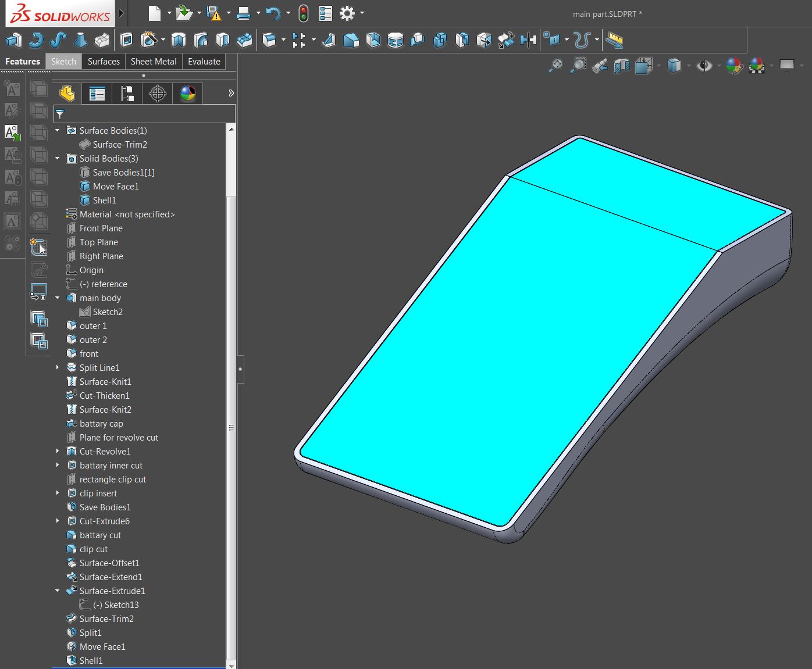
Task: Open the ConfigurationManager tab icon
Action: pyautogui.click(x=127, y=93)
